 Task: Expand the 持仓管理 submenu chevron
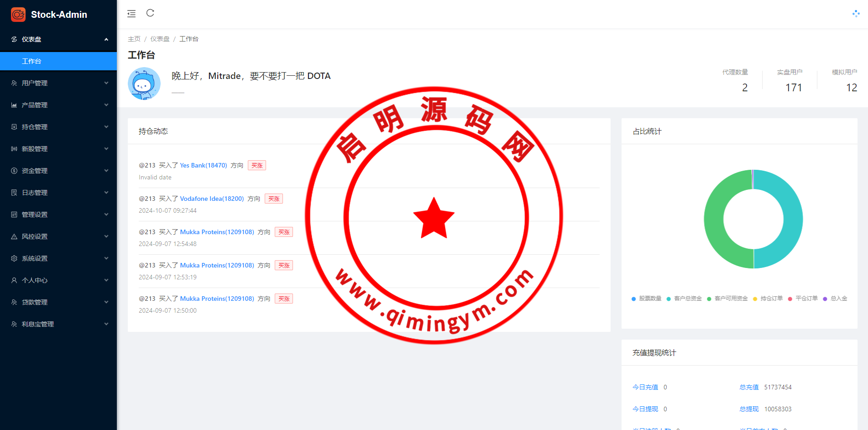pyautogui.click(x=106, y=127)
